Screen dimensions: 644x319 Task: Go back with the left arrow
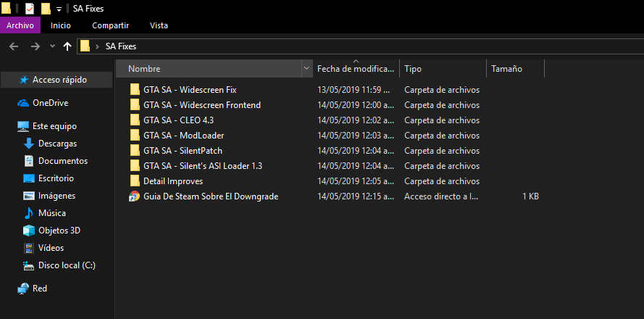[x=14, y=46]
